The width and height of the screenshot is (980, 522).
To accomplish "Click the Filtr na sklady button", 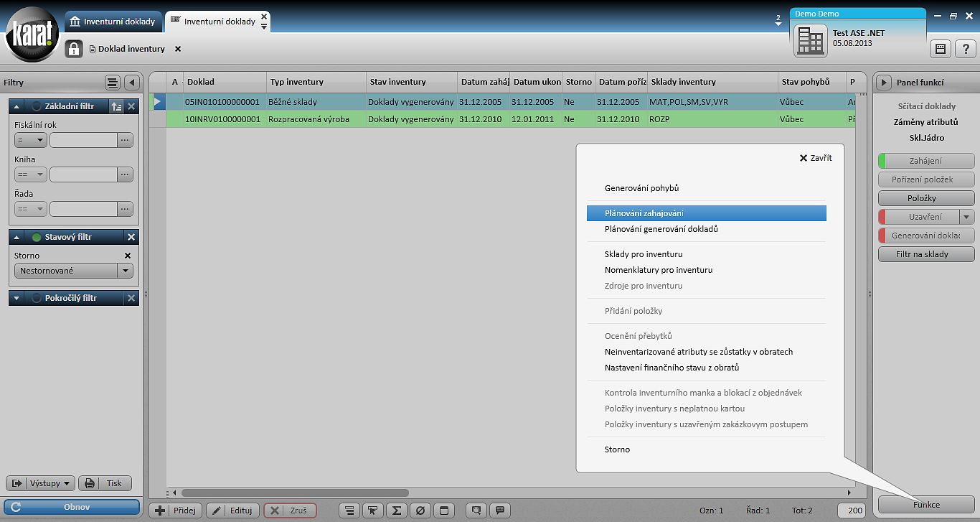I will [926, 254].
